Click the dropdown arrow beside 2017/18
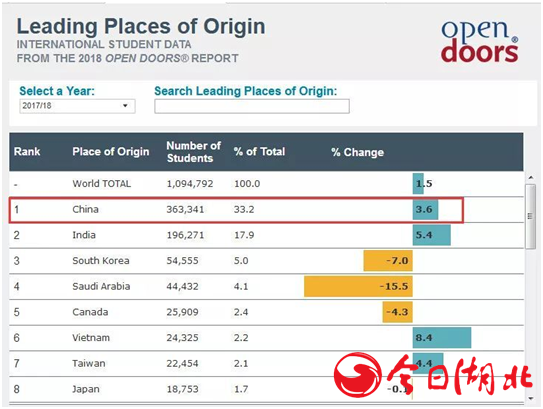Image resolution: width=543 pixels, height=409 pixels. [125, 106]
